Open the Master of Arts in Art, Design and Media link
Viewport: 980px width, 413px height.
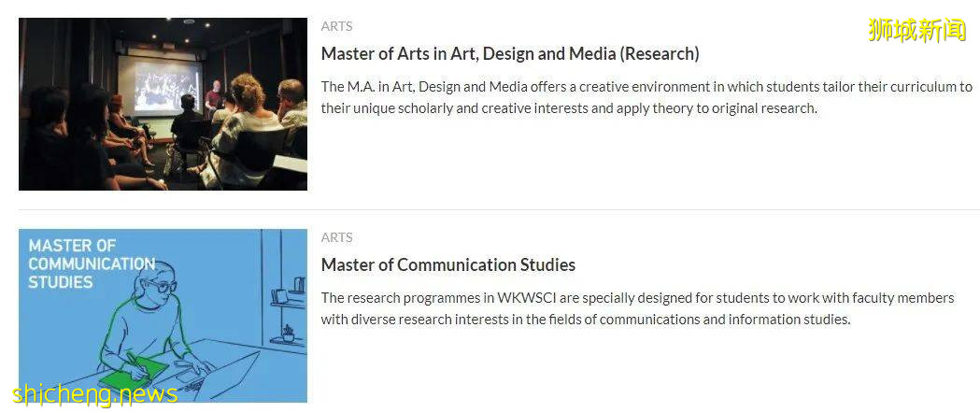coord(510,54)
